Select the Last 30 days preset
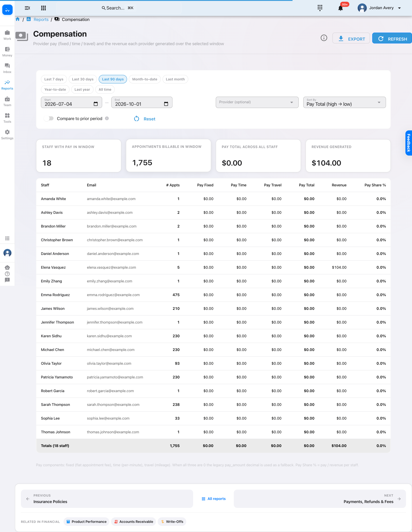Image resolution: width=412 pixels, height=532 pixels. (83, 79)
